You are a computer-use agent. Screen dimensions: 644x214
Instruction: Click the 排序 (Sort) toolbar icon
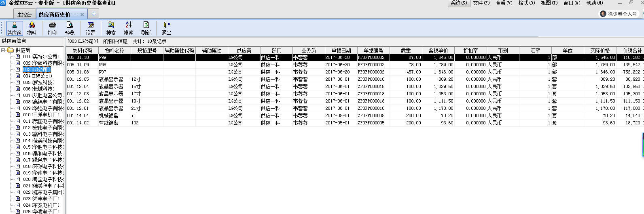click(129, 28)
